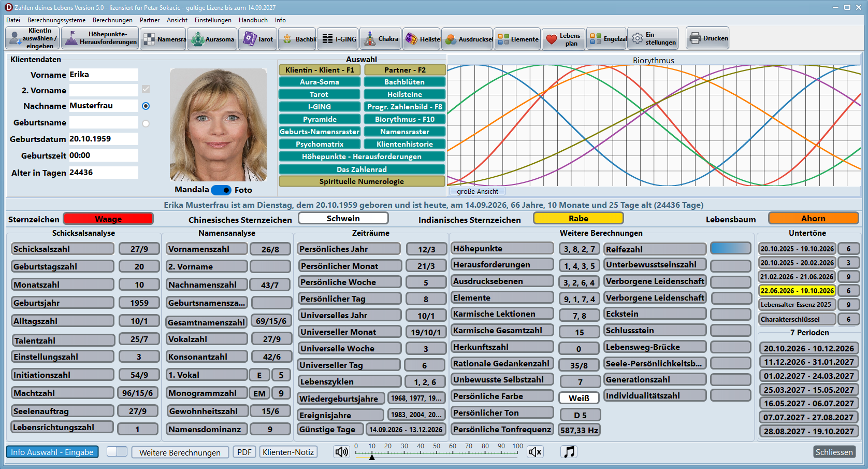Toggle the Mandala/Foto switch
This screenshot has width=868, height=469.
point(222,190)
